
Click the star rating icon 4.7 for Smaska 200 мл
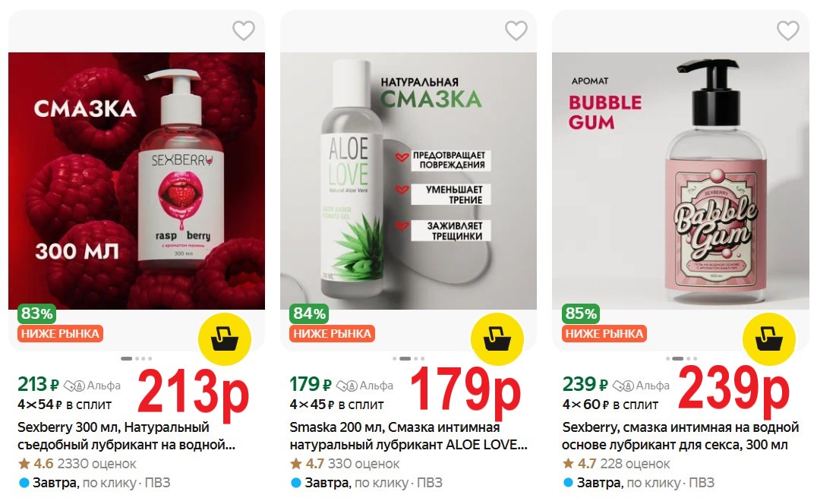296,463
